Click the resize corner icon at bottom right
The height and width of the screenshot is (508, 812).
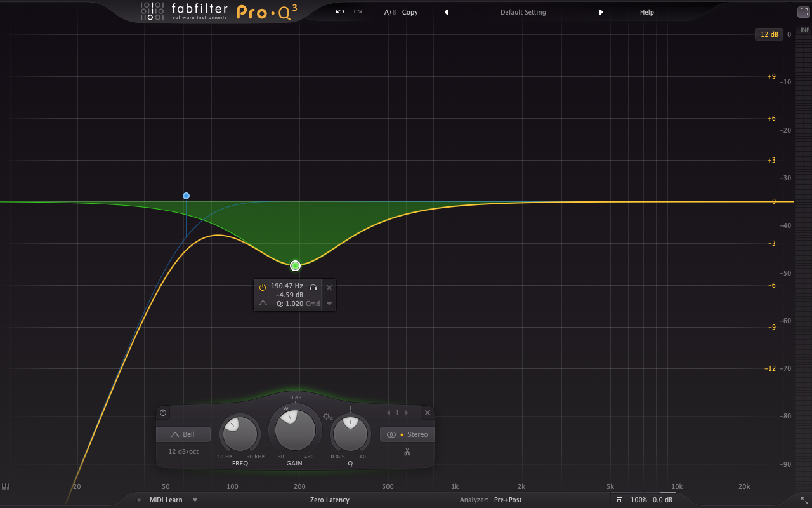coord(804,500)
